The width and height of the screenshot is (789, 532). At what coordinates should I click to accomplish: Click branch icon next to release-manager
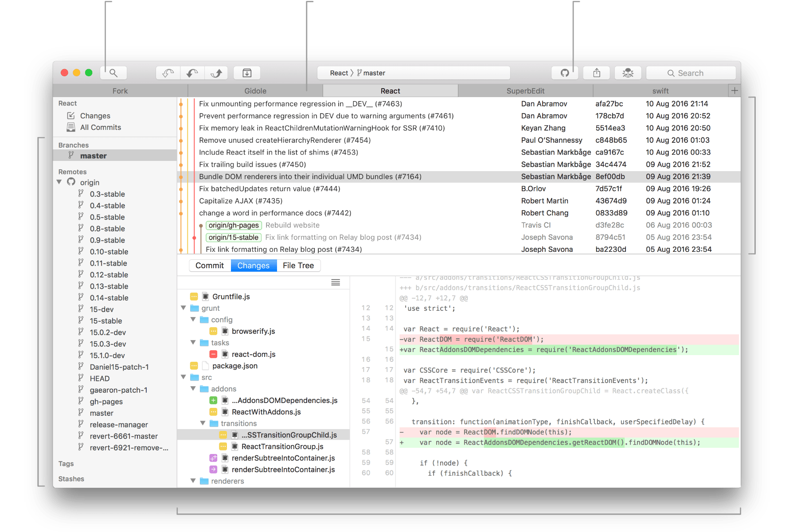(81, 424)
